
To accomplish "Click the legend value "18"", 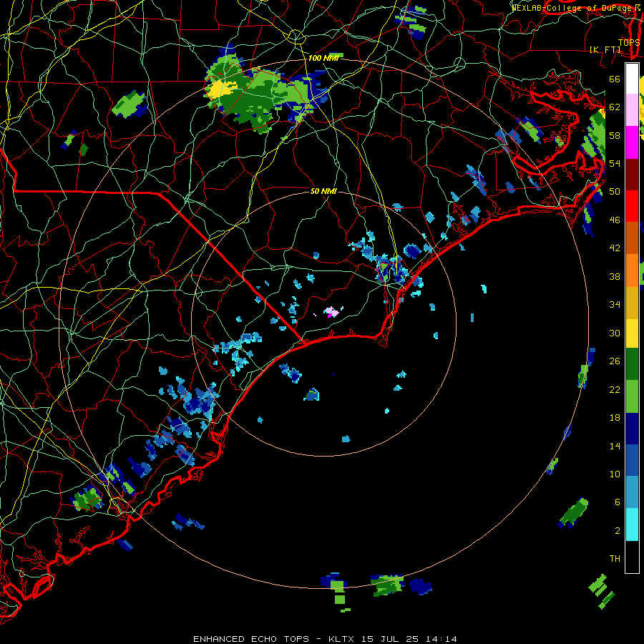I will click(615, 418).
